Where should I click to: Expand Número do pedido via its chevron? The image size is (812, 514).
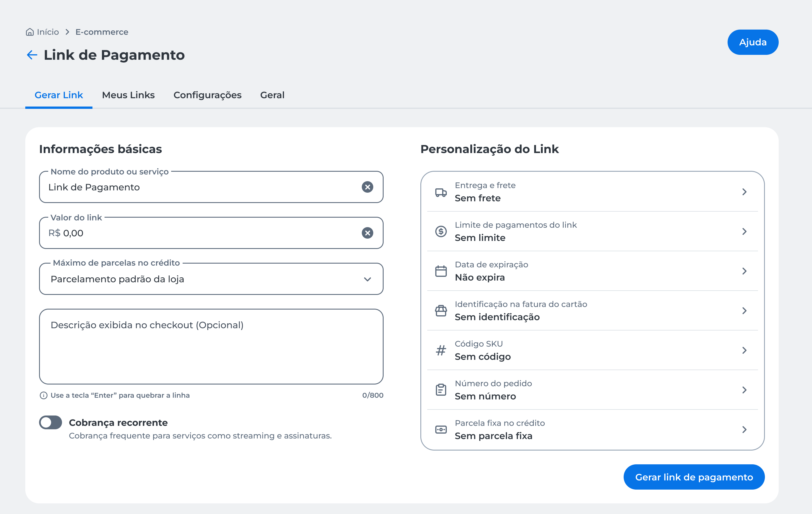(x=744, y=390)
